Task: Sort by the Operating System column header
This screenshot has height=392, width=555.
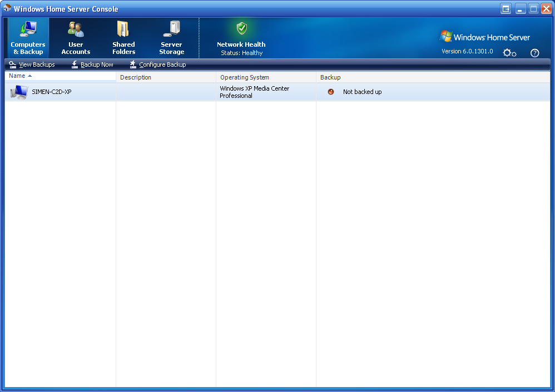Action: [266, 77]
